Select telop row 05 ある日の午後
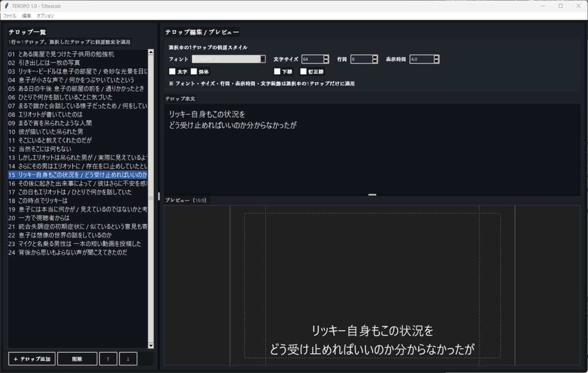Image resolution: width=588 pixels, height=373 pixels. [78, 89]
